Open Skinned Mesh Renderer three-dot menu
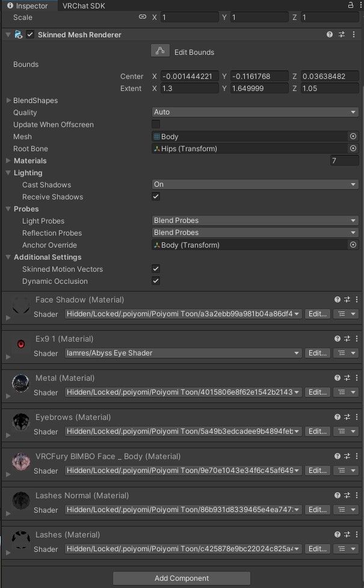 [x=354, y=34]
